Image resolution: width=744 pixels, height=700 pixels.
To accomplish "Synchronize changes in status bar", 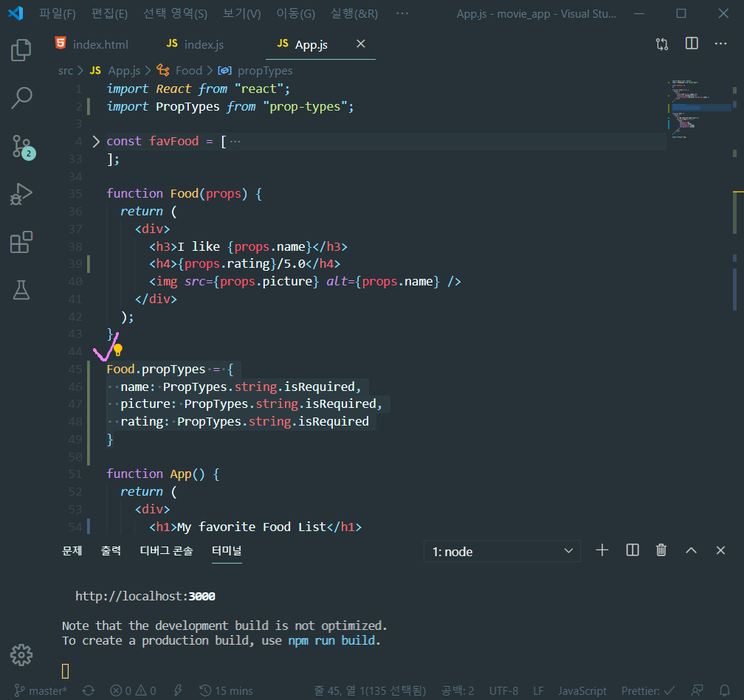I will tap(89, 690).
